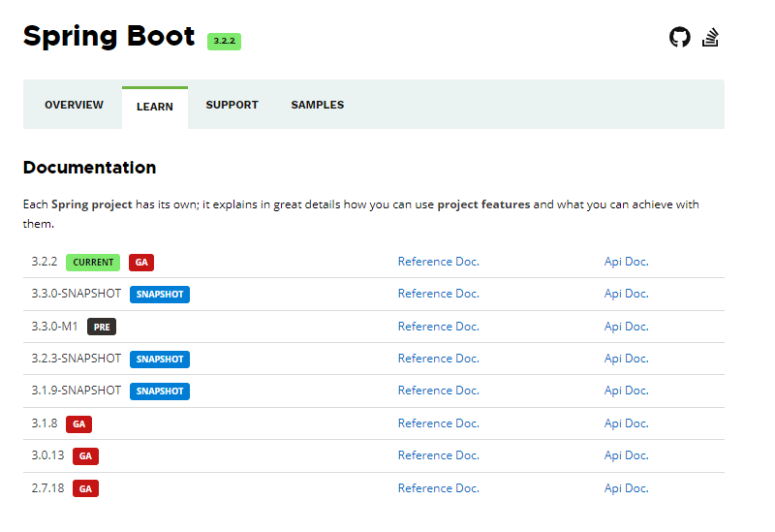Open Reference Doc. for 3.3.0-SNAPSHOT
Image resolution: width=775 pixels, height=532 pixels.
(439, 294)
